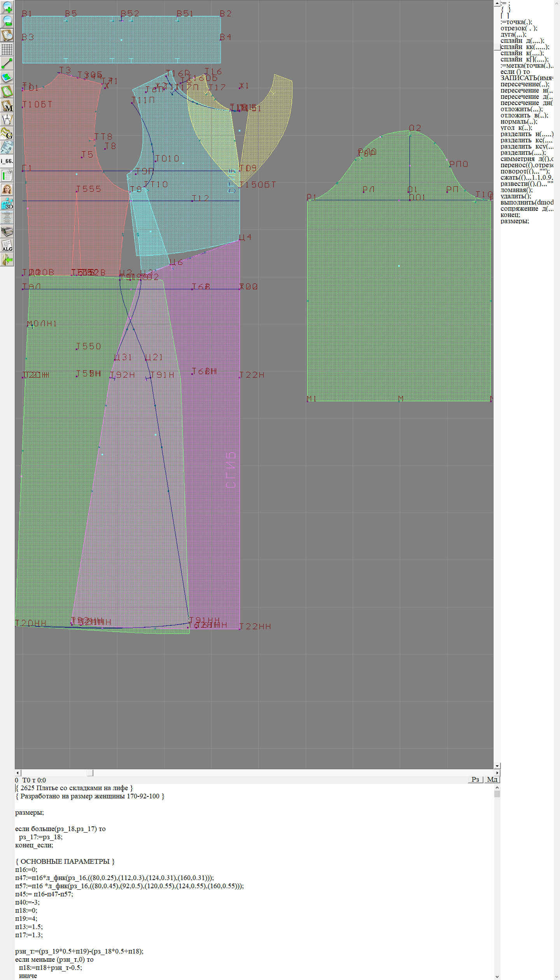Click the i_66. toolbar button
The image size is (560, 980).
[7, 161]
